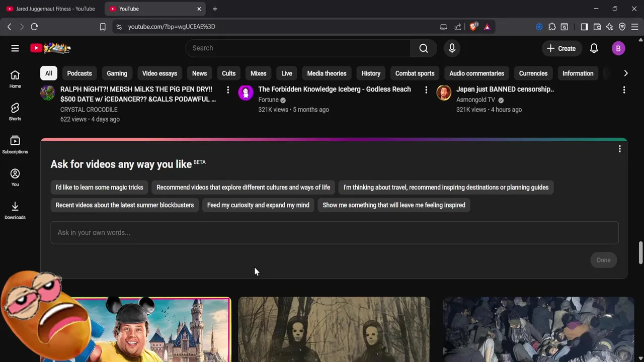The image size is (644, 362).
Task: Open Ask for videos panel options menu
Action: (620, 149)
